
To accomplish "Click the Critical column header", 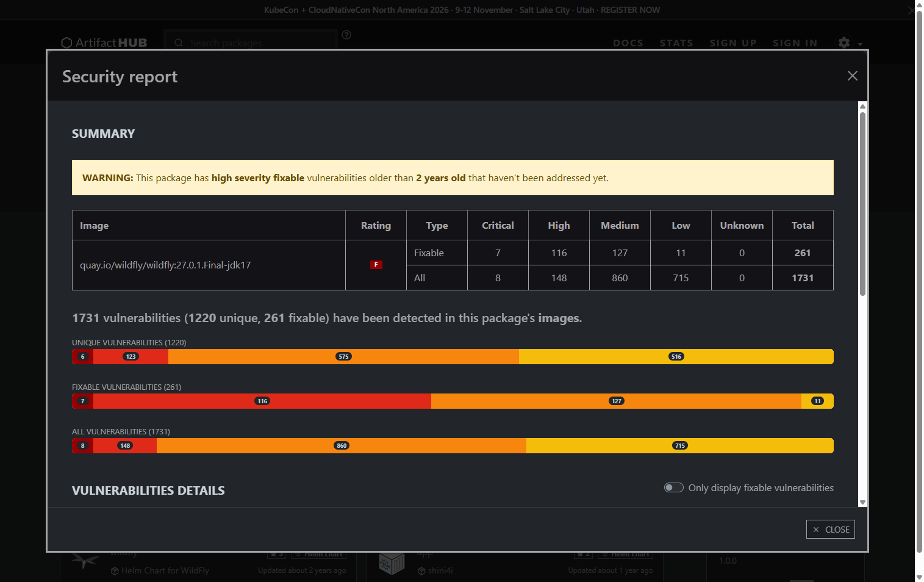I will click(x=498, y=225).
